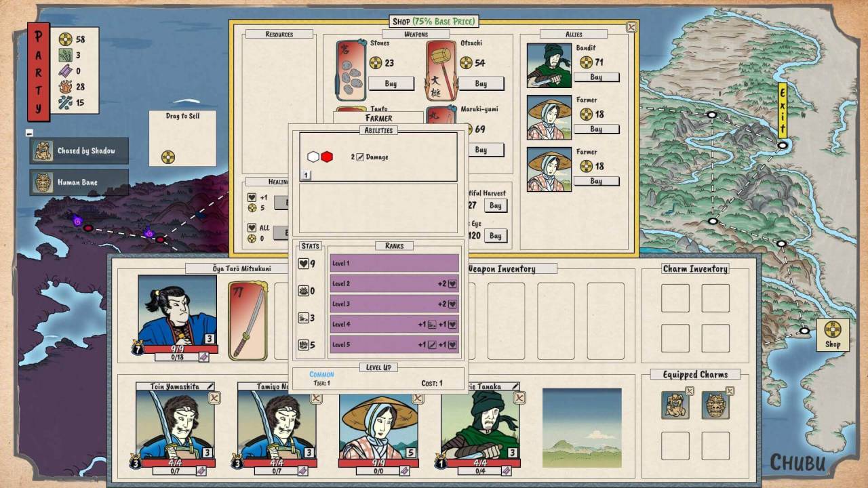Unequip the demon mask charm
The height and width of the screenshot is (488, 868).
[x=730, y=391]
